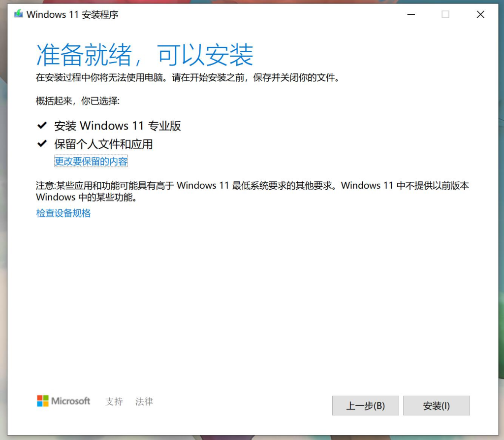Click the note starting with 注意:某些应用和功能

252,191
